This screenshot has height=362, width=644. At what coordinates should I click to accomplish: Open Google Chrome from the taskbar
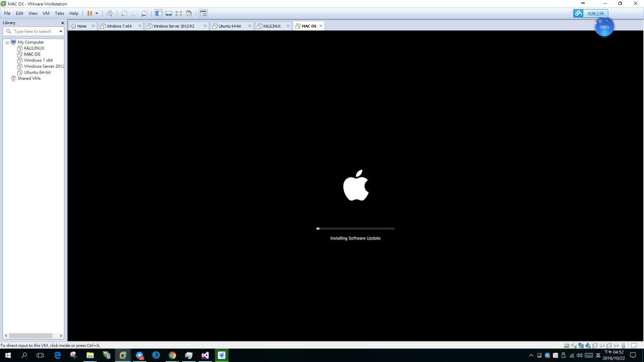173,355
